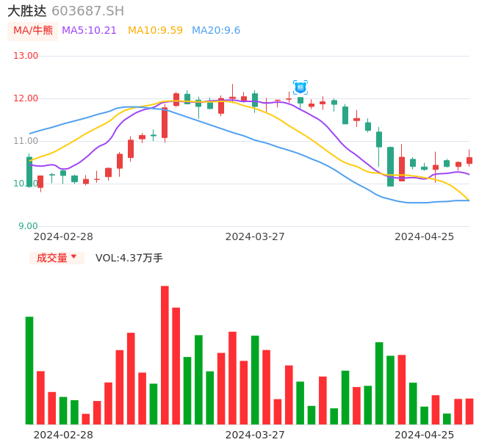The height and width of the screenshot is (445, 504).
Task: Toggle the yellow MA10 line legend
Action: point(155,31)
